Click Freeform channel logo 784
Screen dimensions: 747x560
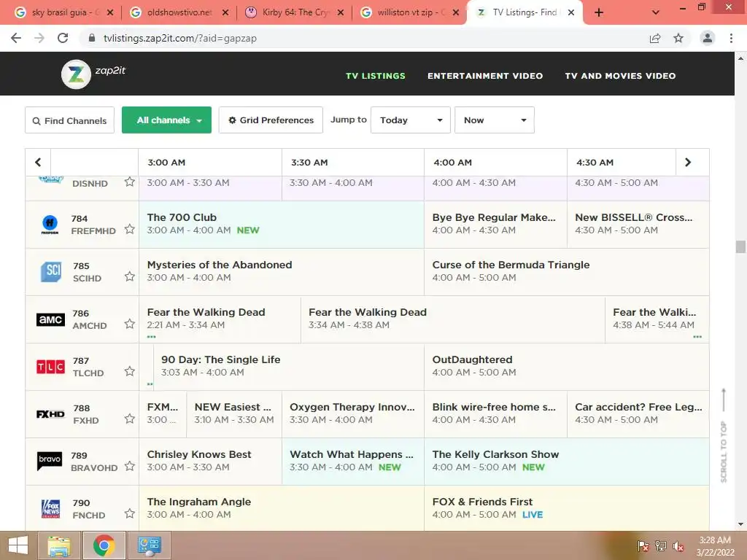[x=50, y=225]
